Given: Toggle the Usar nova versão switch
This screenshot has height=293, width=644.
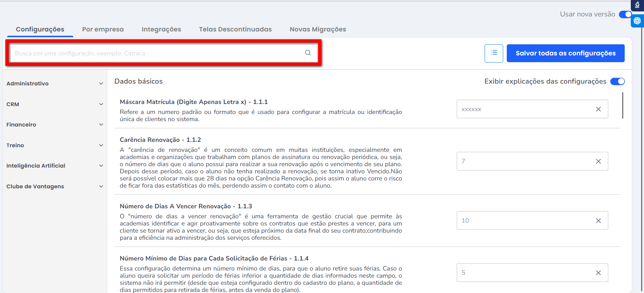Looking at the screenshot, I should 625,14.
